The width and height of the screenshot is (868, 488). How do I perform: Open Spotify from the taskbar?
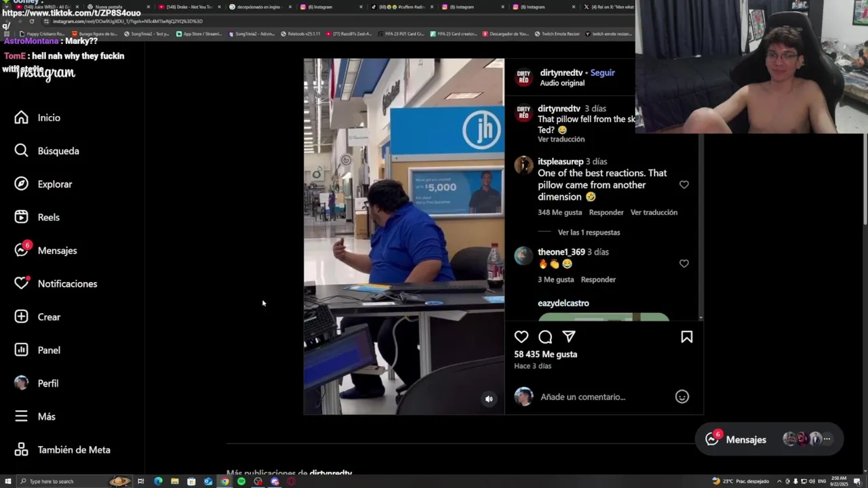[241, 481]
